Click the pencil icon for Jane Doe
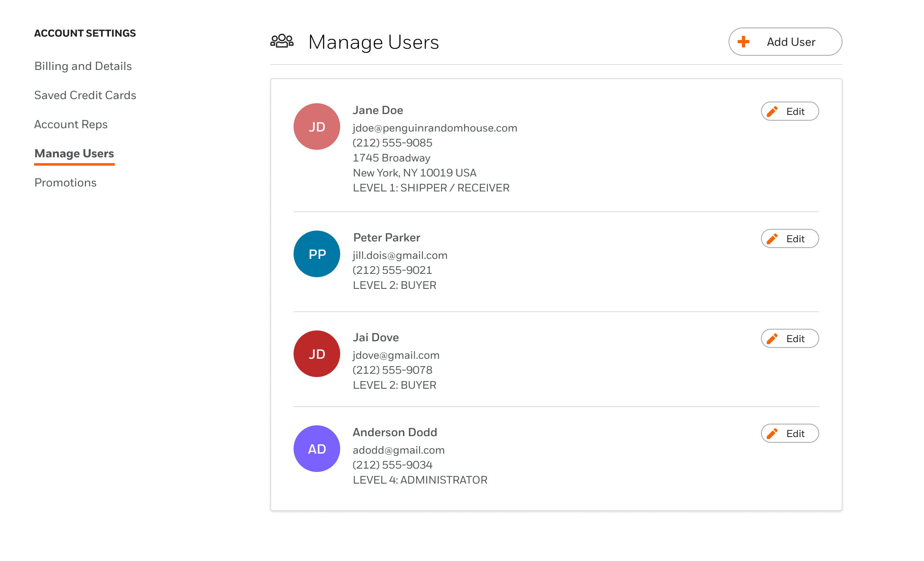This screenshot has height=561, width=924. click(x=772, y=112)
